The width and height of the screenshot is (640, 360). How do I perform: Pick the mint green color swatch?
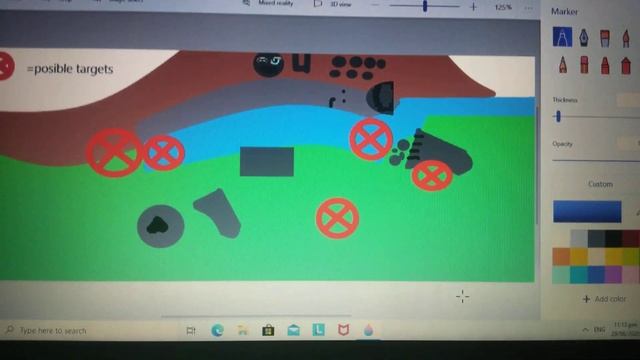click(561, 274)
